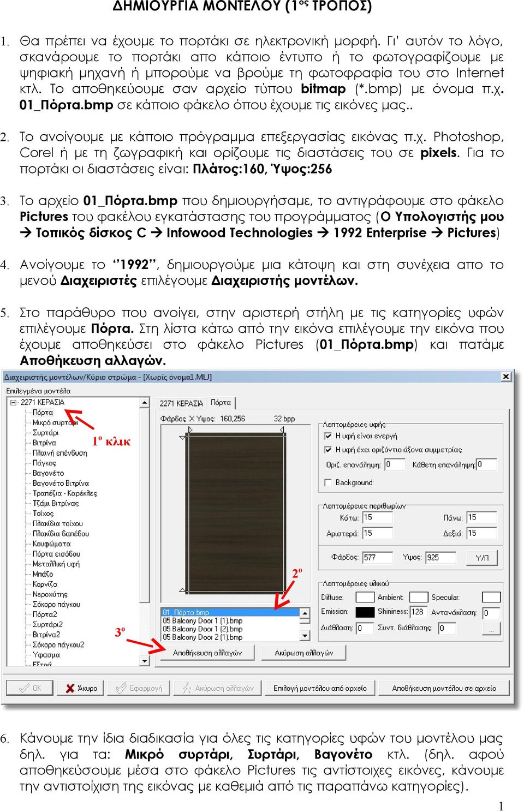Click the Πάνω margin field
Screen dimensions: 524x812
[481, 517]
